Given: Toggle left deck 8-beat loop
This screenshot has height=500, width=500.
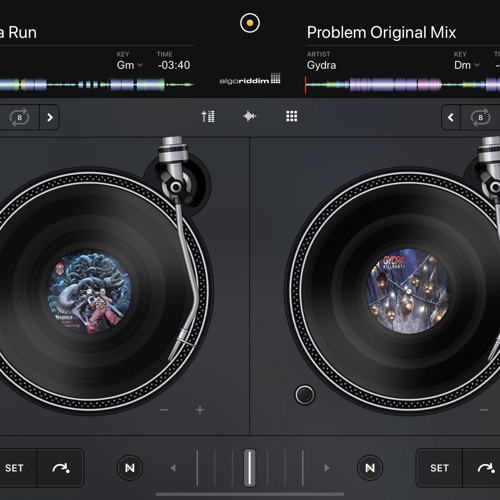Looking at the screenshot, I should click(19, 117).
